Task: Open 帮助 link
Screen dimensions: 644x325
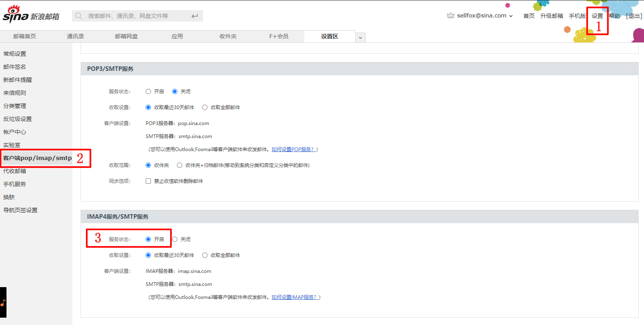Action: click(x=614, y=16)
